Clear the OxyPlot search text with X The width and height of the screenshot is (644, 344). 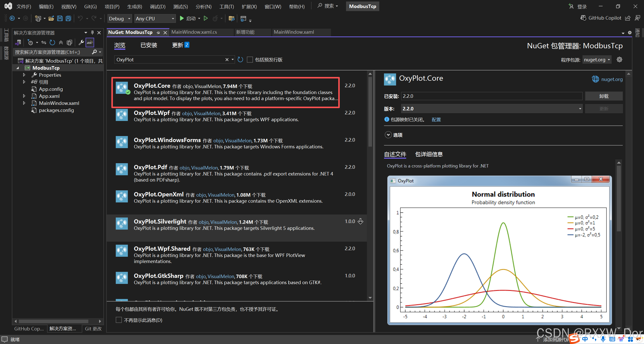tap(227, 60)
